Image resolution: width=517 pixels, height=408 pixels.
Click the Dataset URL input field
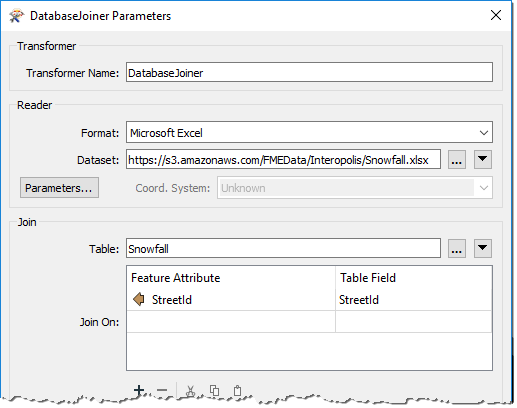click(283, 159)
